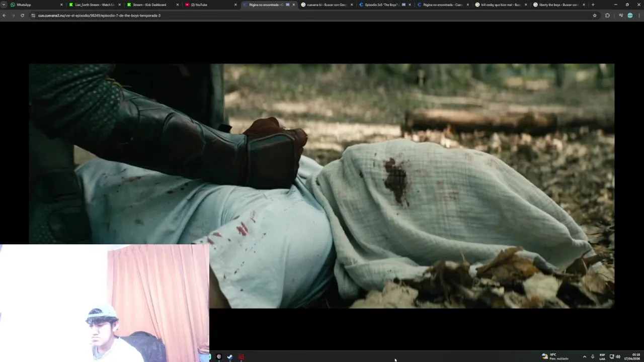Open the volume speaker tray icon
Image resolution: width=644 pixels, height=362 pixels.
618,356
